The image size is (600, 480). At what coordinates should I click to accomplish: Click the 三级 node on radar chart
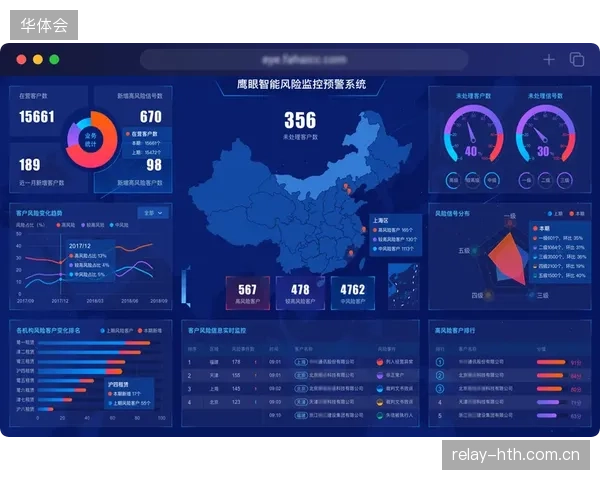tap(531, 295)
